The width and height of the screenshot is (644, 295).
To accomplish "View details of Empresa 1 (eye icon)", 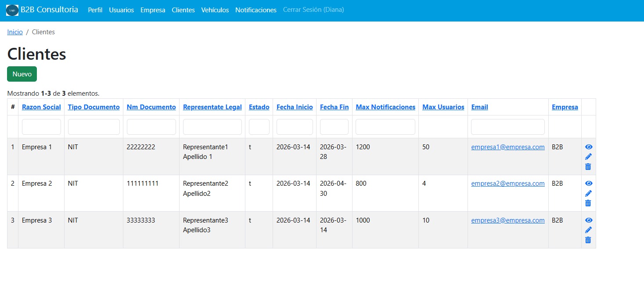I will (589, 147).
